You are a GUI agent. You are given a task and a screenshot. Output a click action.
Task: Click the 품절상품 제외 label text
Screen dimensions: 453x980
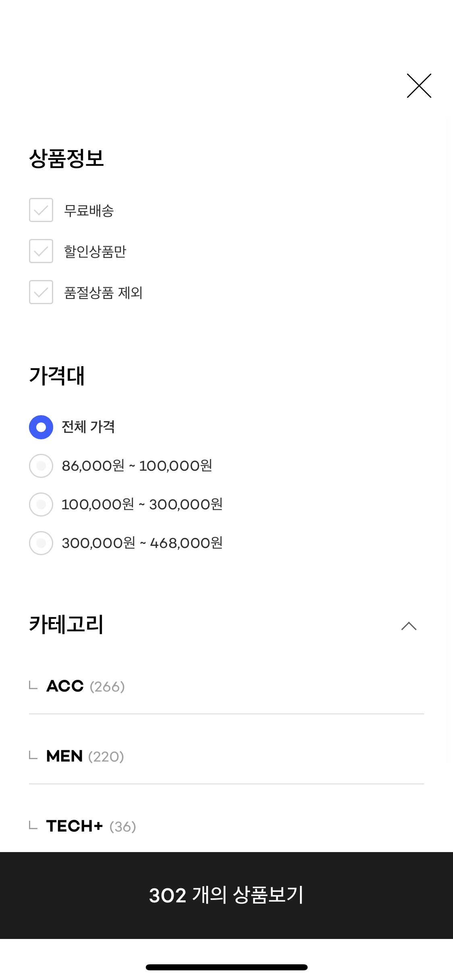tap(103, 292)
